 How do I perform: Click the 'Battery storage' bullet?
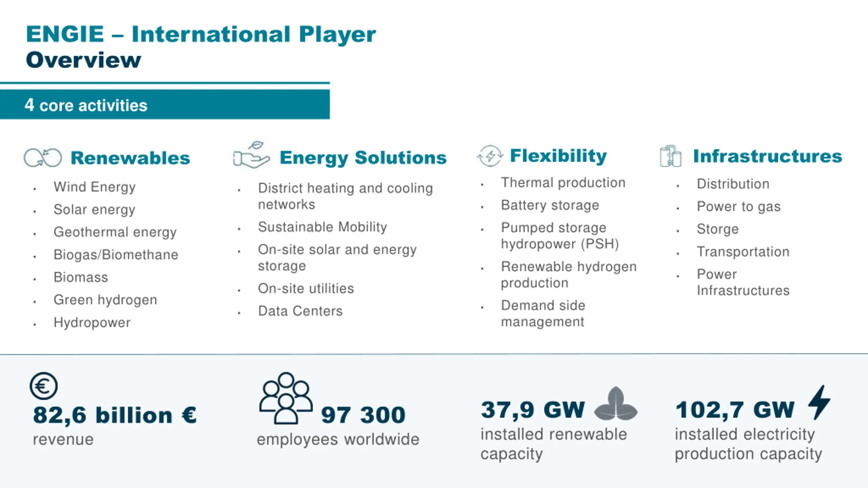point(550,205)
